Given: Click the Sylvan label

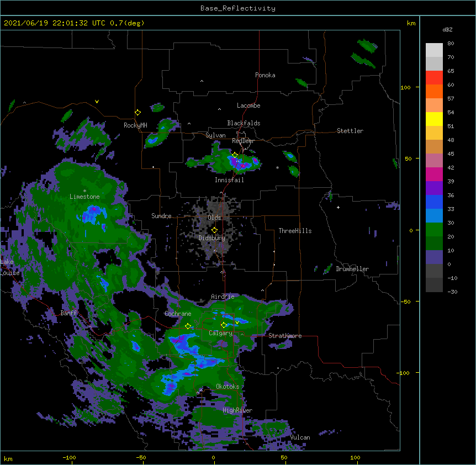Looking at the screenshot, I should click(x=215, y=135).
